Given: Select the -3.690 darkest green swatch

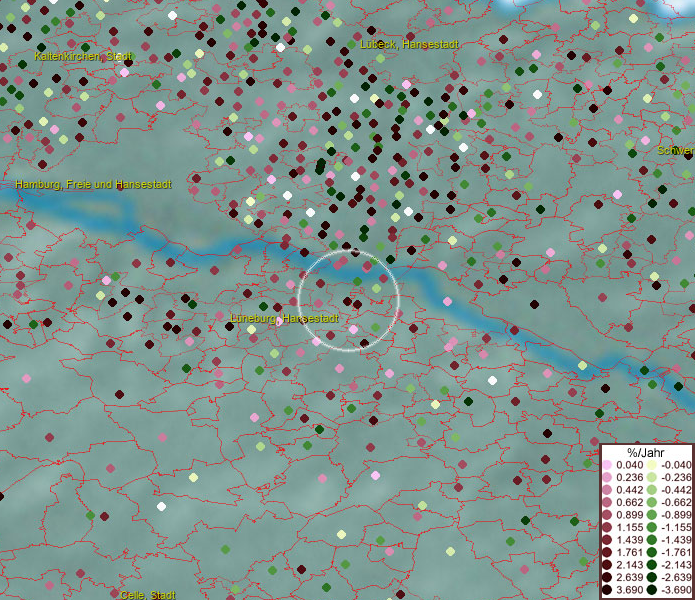Looking at the screenshot, I should (652, 590).
